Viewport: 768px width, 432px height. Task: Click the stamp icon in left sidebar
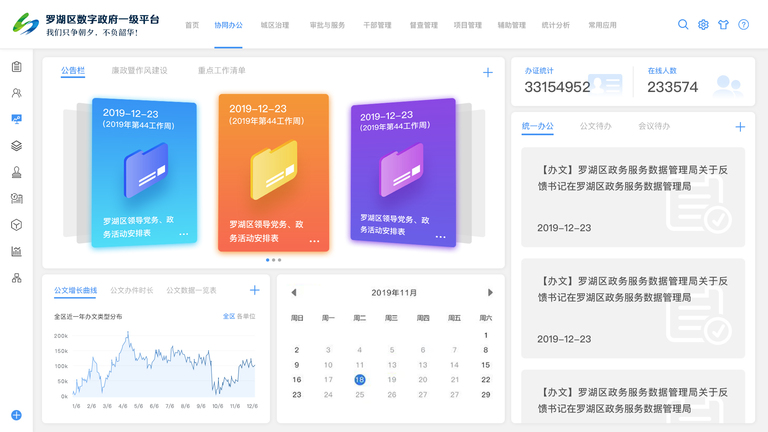17,172
